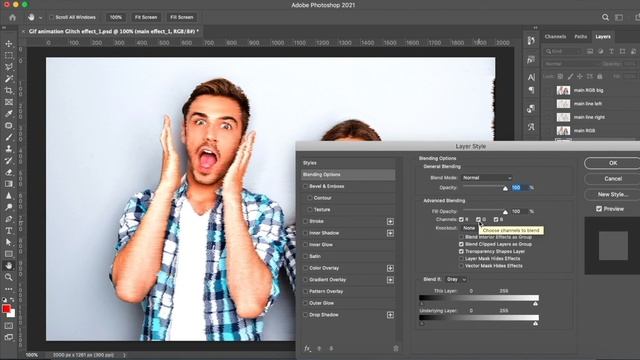Enable the Color Overlay checkbox
The width and height of the screenshot is (640, 360).
click(305, 268)
